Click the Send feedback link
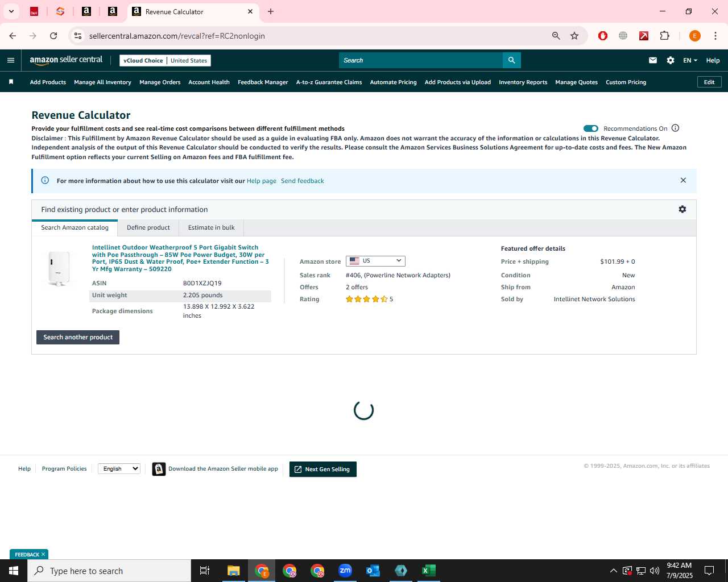The width and height of the screenshot is (728, 582). [x=303, y=181]
